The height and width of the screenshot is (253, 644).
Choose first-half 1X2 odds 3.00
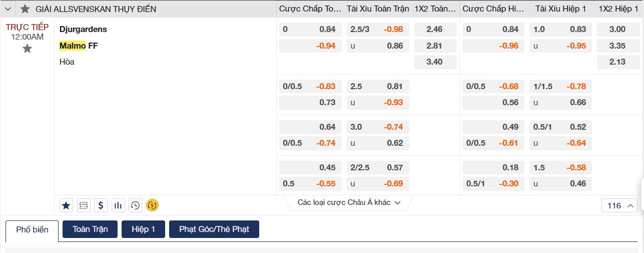click(x=617, y=30)
